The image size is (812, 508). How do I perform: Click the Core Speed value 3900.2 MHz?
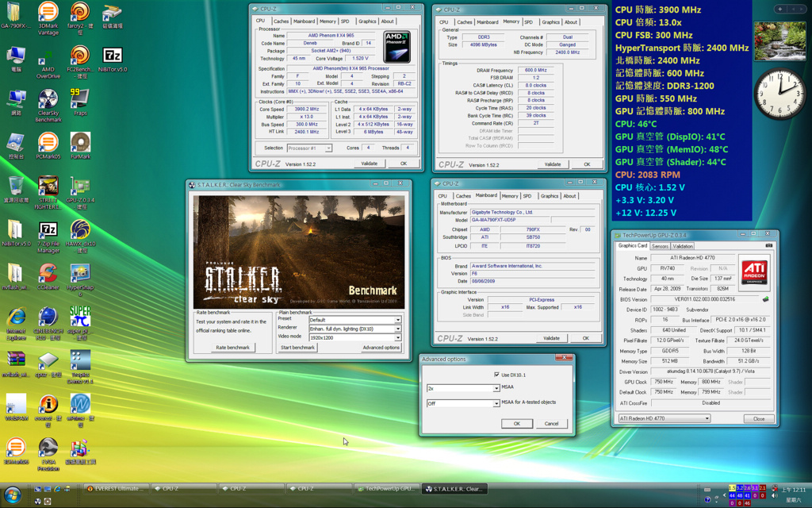click(307, 110)
